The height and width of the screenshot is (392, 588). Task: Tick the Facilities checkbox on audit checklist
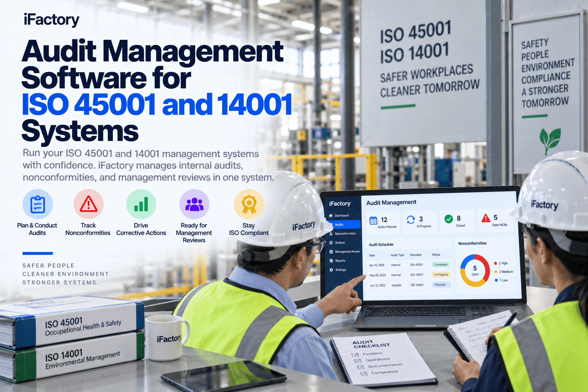pyautogui.click(x=355, y=354)
